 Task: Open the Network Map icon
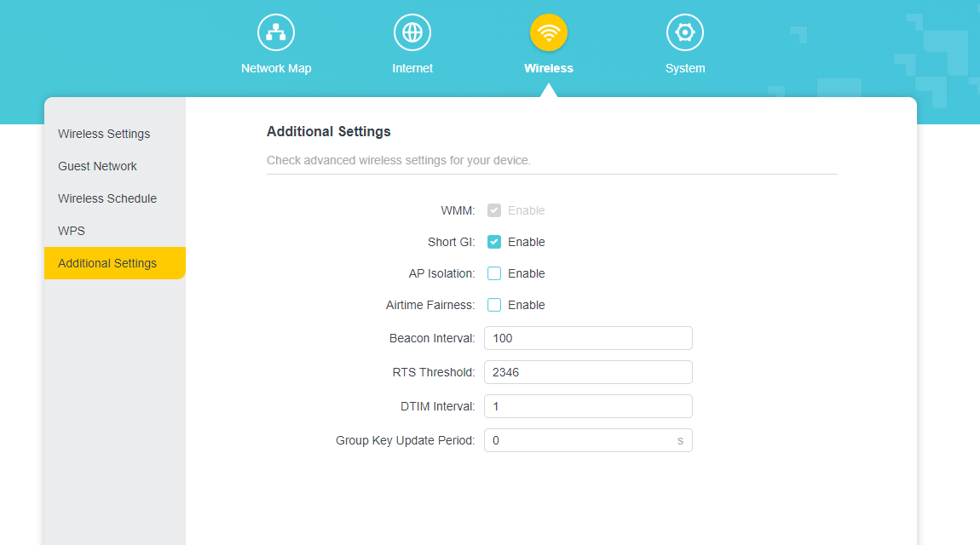tap(276, 32)
